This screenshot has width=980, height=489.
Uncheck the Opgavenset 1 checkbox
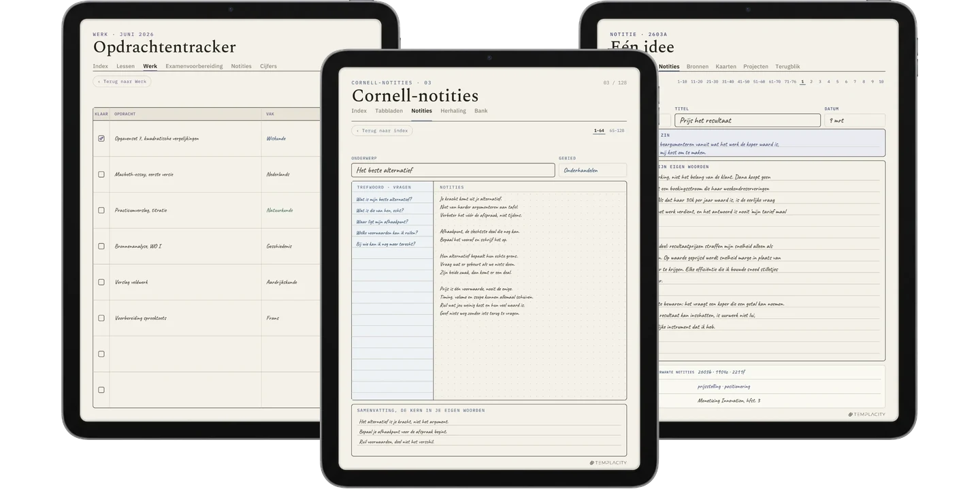click(x=101, y=138)
